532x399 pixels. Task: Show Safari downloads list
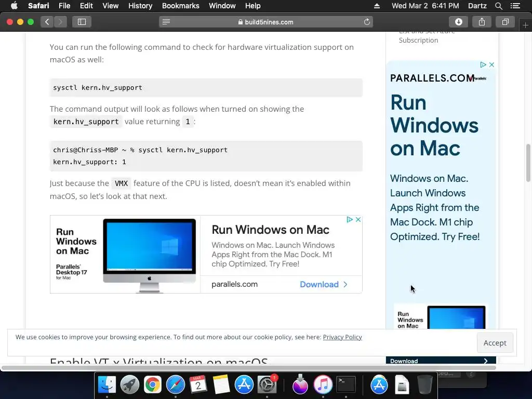(x=458, y=22)
